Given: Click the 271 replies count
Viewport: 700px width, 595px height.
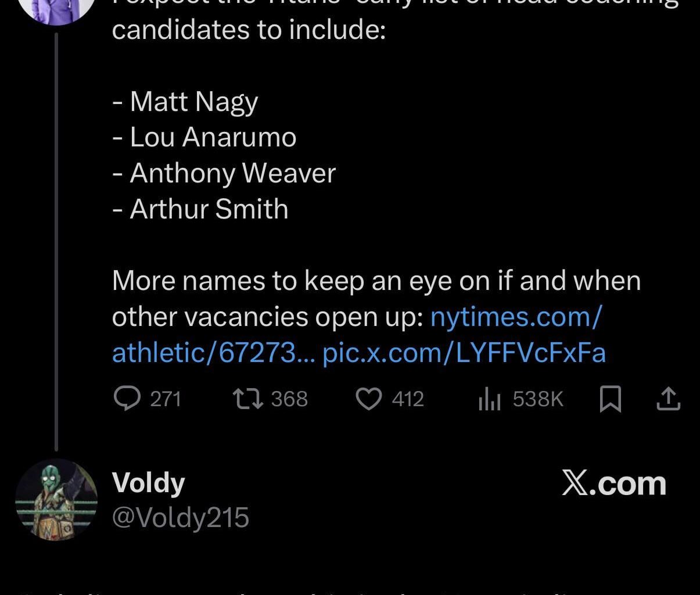Looking at the screenshot, I should pyautogui.click(x=166, y=399).
